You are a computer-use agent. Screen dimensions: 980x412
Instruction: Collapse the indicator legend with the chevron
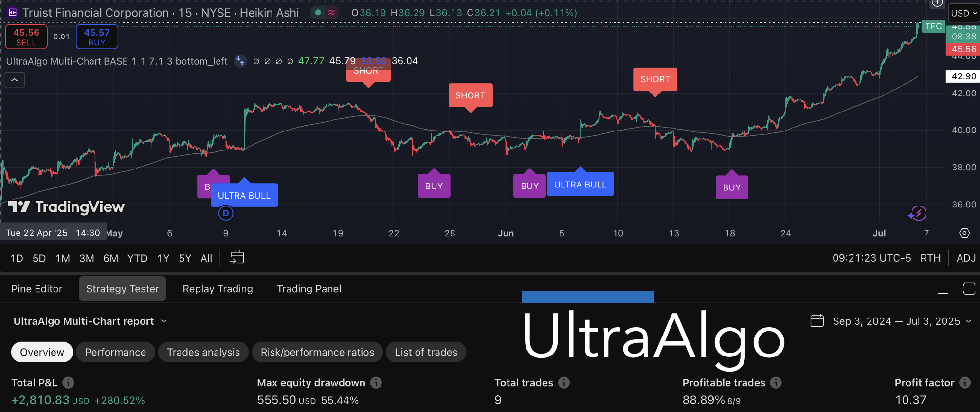[x=15, y=80]
